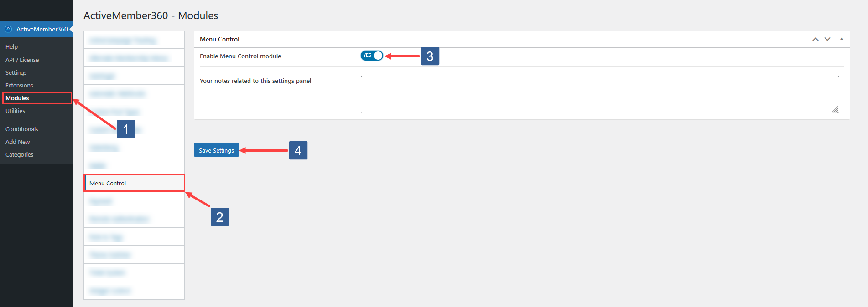
Task: Open the Modules sidebar entry
Action: click(x=17, y=97)
